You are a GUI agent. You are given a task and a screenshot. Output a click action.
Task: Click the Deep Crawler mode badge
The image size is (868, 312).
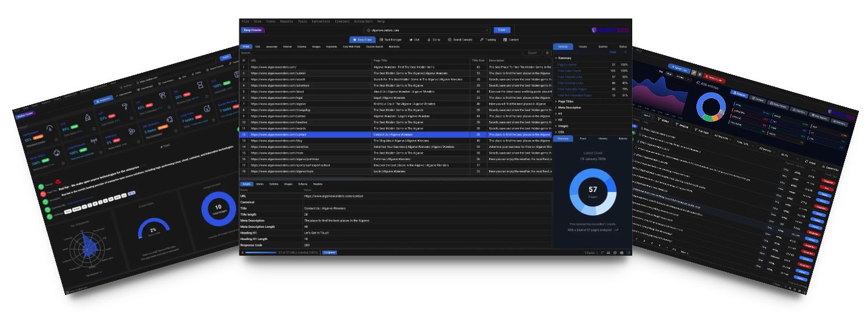[253, 30]
